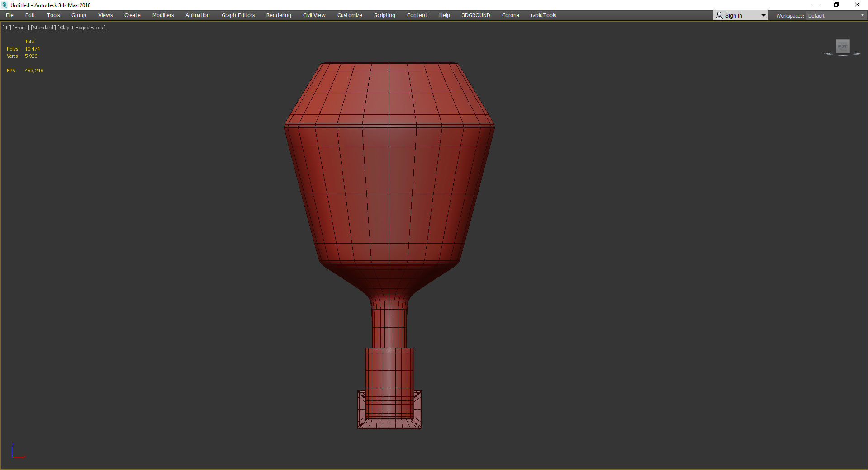Click the 3ds Max application icon
868x470 pixels.
click(5, 5)
